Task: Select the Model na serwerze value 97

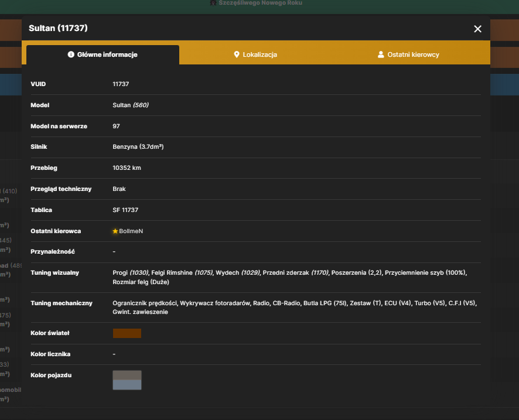Action: (x=116, y=126)
